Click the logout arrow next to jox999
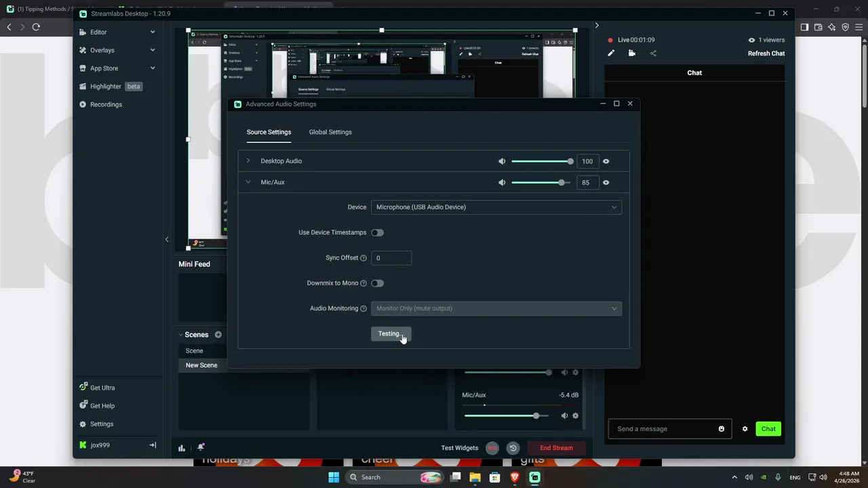Screen dimensions: 868x488 pyautogui.click(x=153, y=445)
